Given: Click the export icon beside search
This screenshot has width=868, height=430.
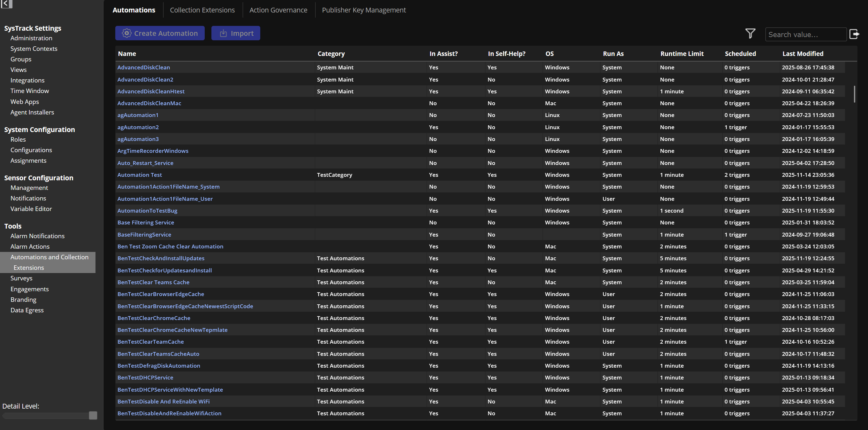Looking at the screenshot, I should [854, 34].
